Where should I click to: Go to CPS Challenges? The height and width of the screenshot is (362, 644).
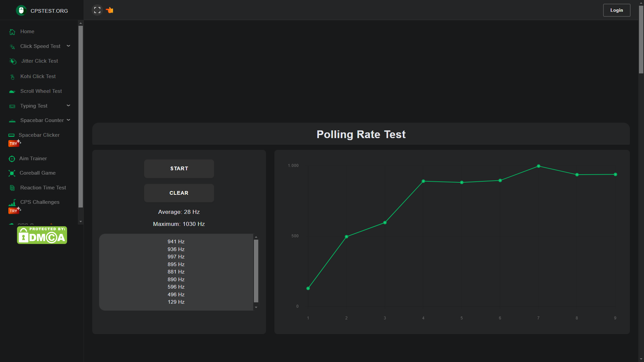tap(40, 202)
